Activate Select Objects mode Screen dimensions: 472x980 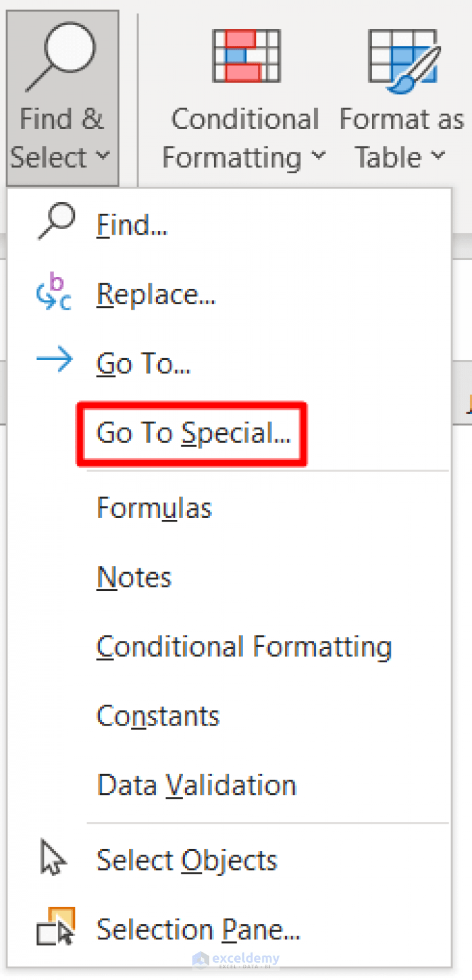click(x=186, y=860)
